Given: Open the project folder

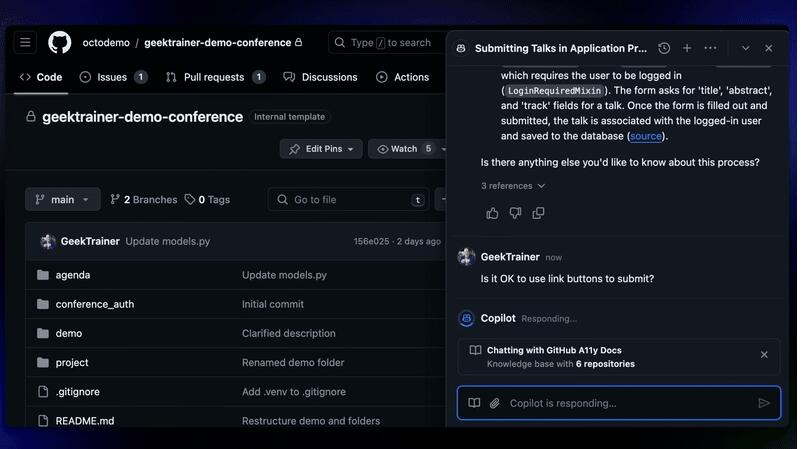Looking at the screenshot, I should [72, 362].
